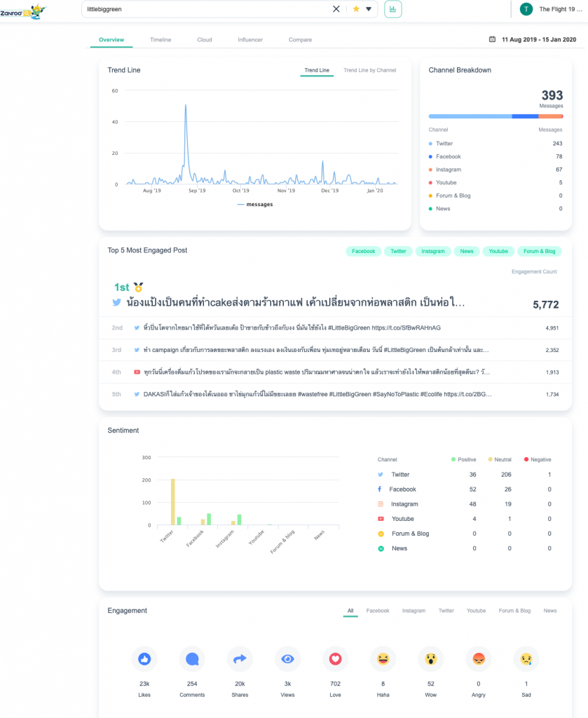Expand the saved search dropdown arrow

(x=369, y=9)
